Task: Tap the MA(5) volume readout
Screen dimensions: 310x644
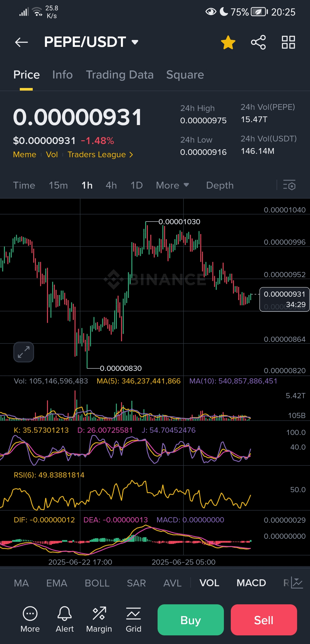Action: coord(138,381)
